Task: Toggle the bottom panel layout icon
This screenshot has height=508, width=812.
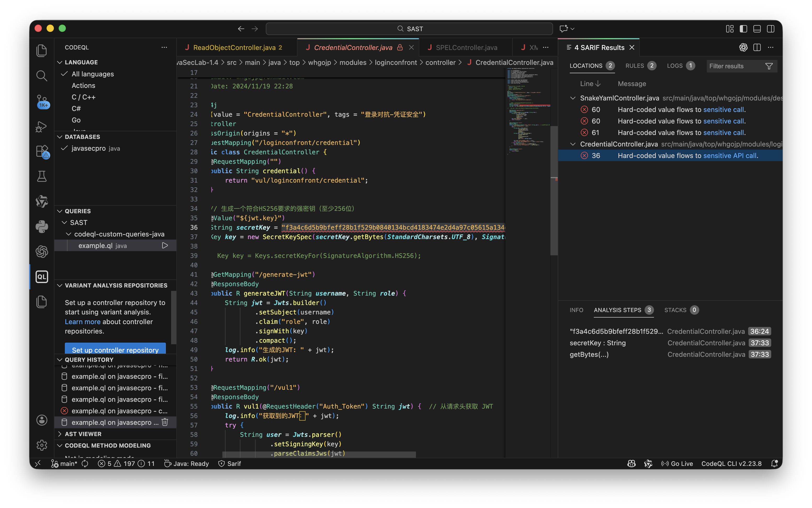Action: click(x=757, y=29)
